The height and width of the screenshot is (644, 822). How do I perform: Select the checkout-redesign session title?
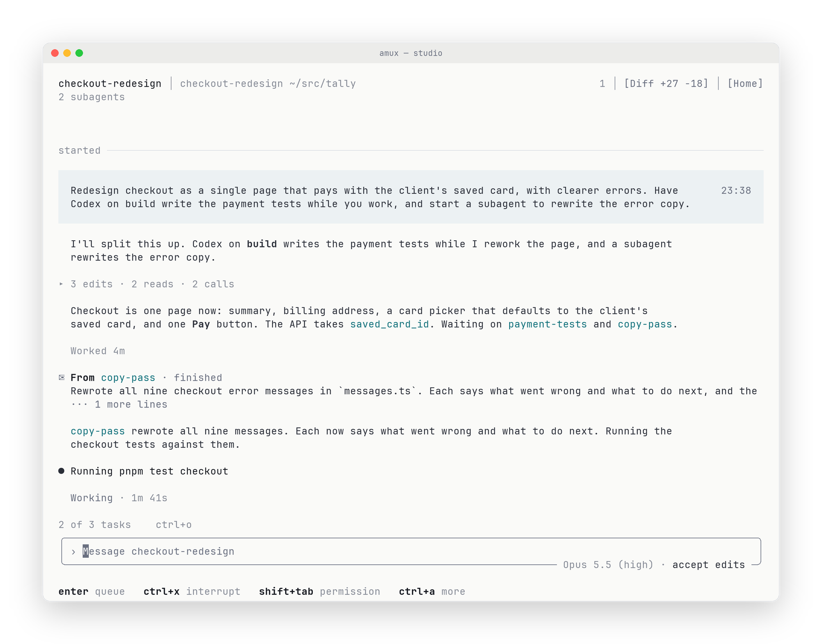click(110, 83)
